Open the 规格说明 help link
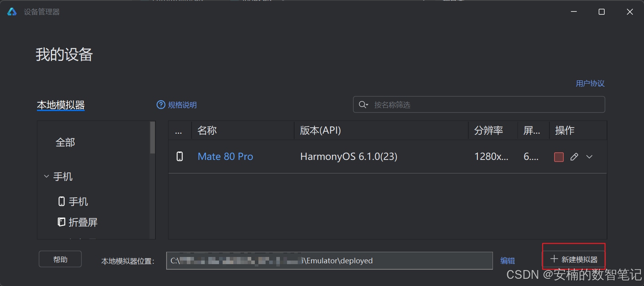 point(177,105)
